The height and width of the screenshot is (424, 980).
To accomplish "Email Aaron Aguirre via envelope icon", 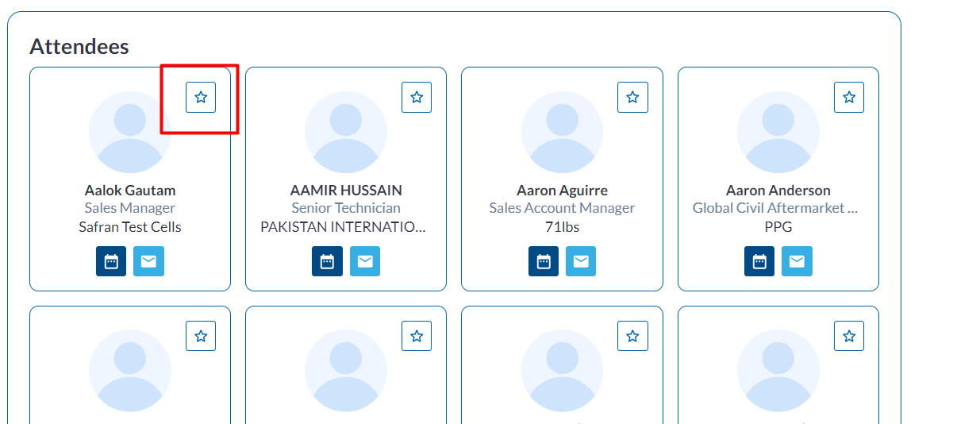I will pos(581,261).
